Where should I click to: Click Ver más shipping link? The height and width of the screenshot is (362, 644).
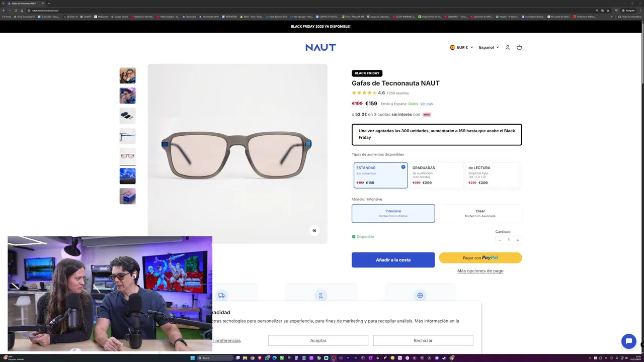[x=427, y=104]
